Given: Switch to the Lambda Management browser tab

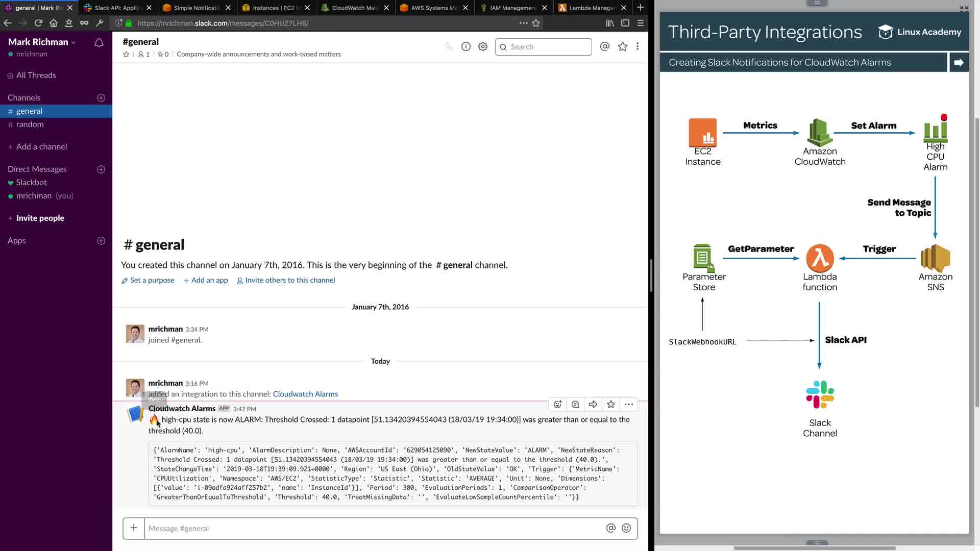Looking at the screenshot, I should 592,8.
